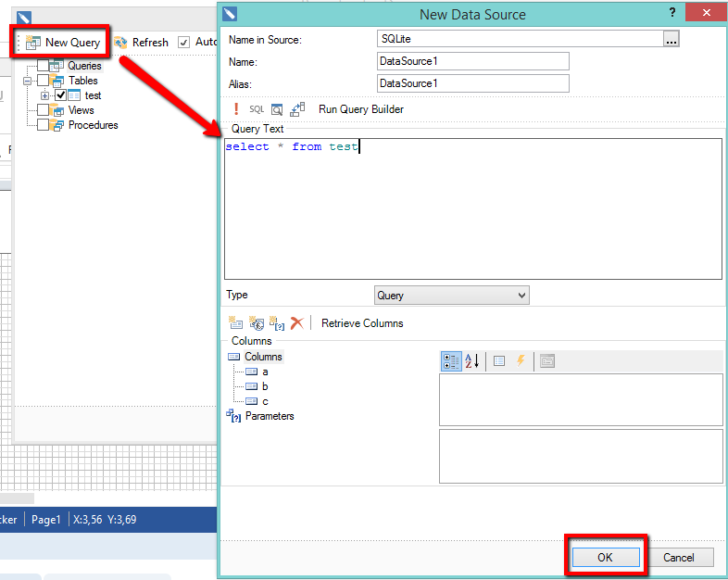Click the Events lightning bolt icon
This screenshot has height=580, width=728.
click(x=521, y=360)
